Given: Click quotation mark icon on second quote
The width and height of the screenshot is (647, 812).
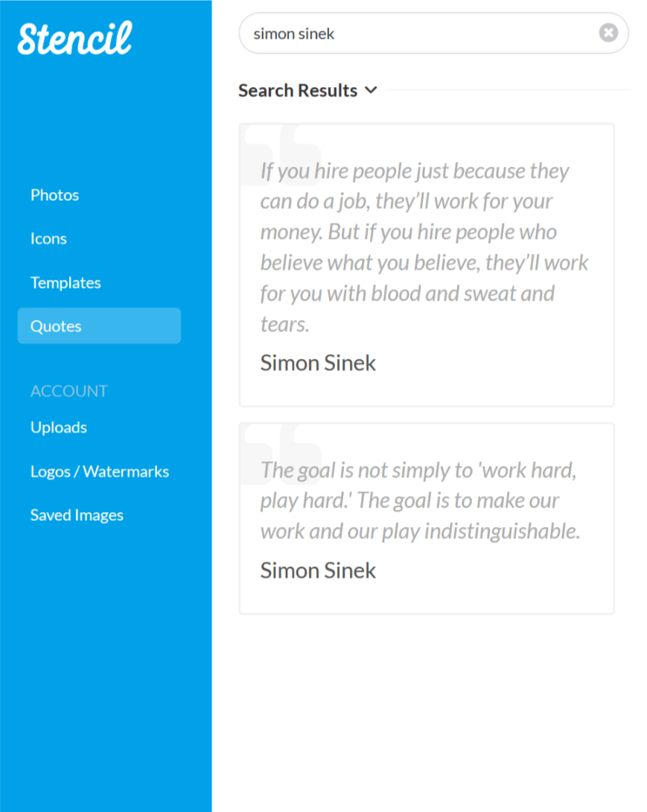Looking at the screenshot, I should pos(282,454).
